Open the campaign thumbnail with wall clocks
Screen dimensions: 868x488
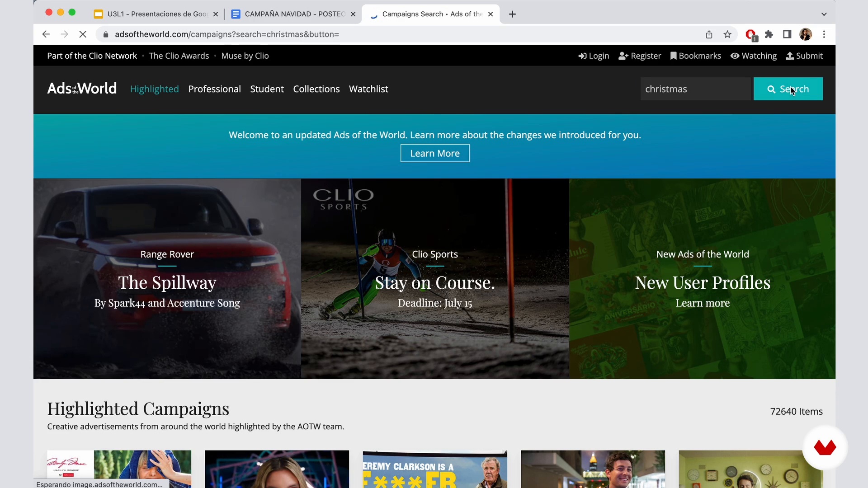point(750,469)
